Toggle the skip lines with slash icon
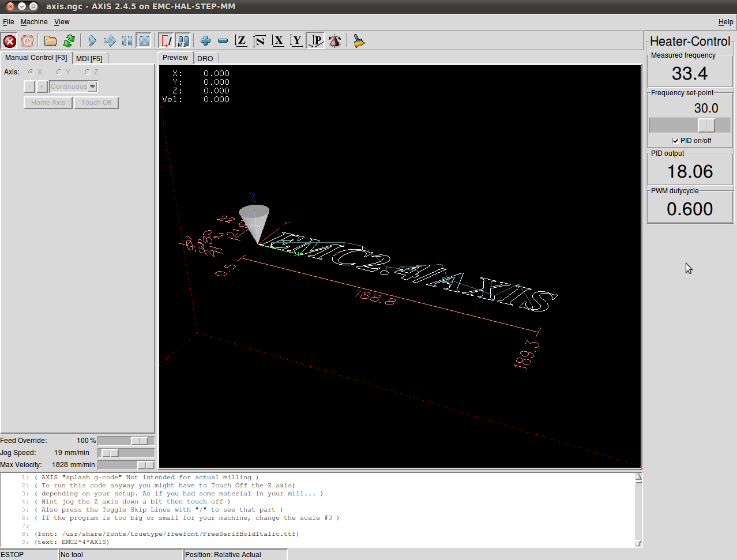Screen dimensions: 737x560 point(166,41)
